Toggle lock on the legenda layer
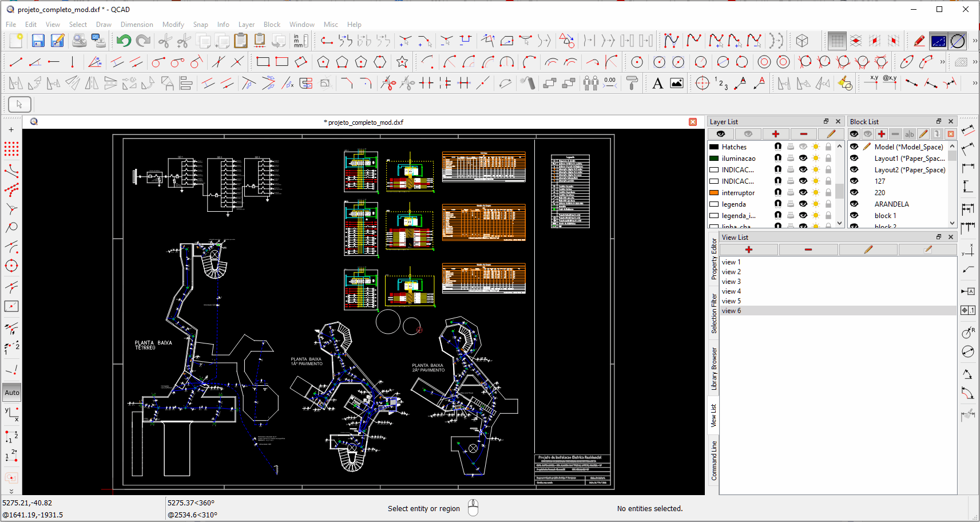 pyautogui.click(x=828, y=204)
